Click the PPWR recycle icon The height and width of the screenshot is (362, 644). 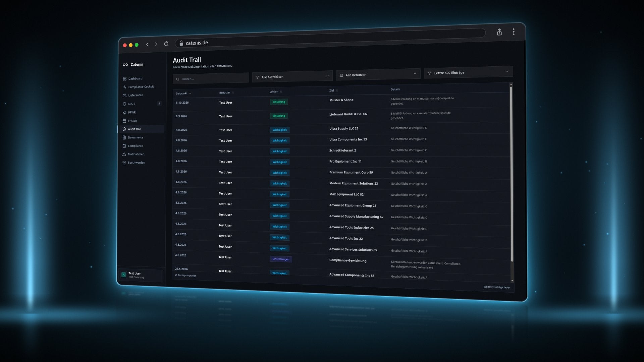(x=124, y=113)
